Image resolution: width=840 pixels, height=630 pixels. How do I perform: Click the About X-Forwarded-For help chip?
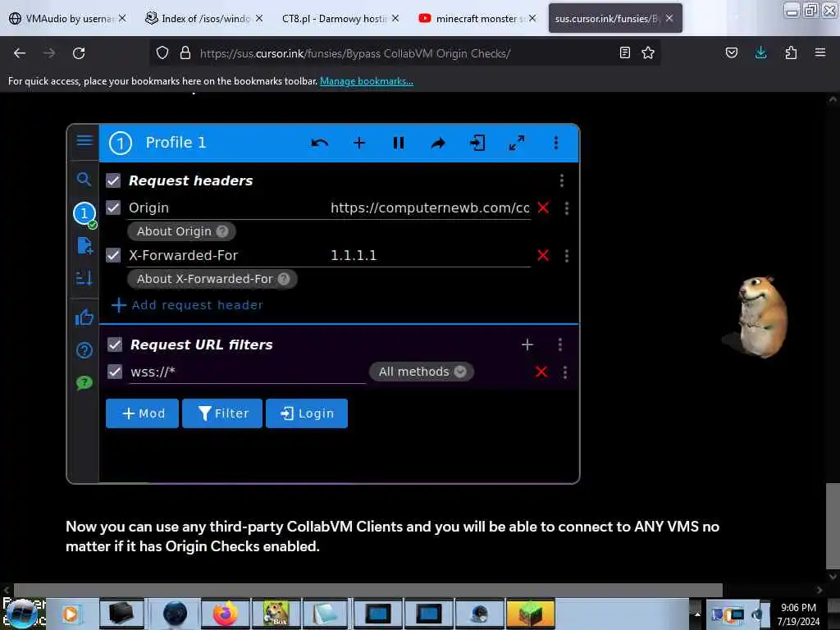(212, 279)
